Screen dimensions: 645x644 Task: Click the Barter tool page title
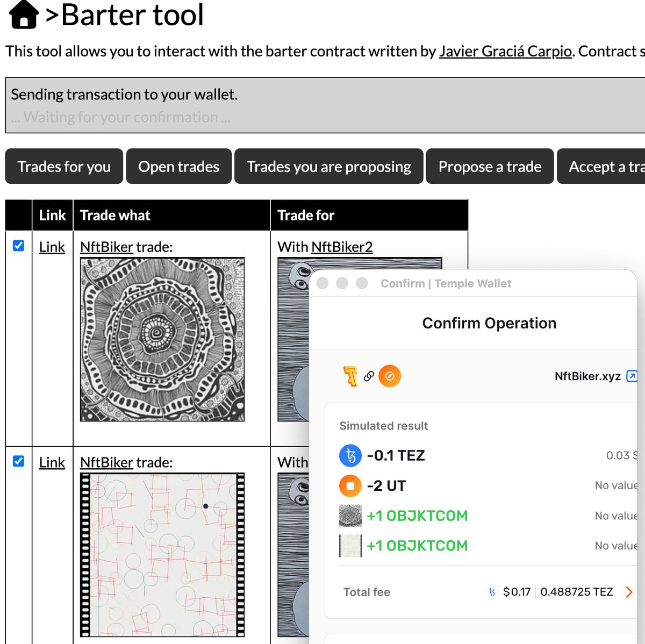point(132,15)
